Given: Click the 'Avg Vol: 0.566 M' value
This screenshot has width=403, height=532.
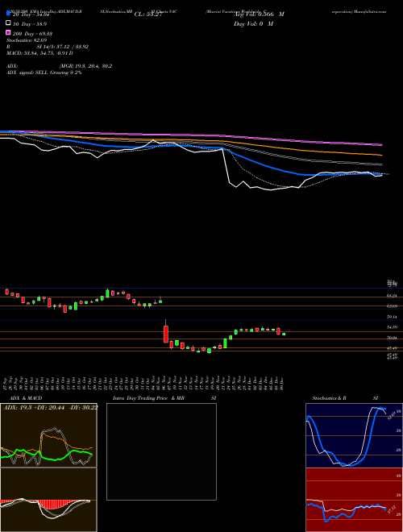Looking at the screenshot, I should (259, 15).
